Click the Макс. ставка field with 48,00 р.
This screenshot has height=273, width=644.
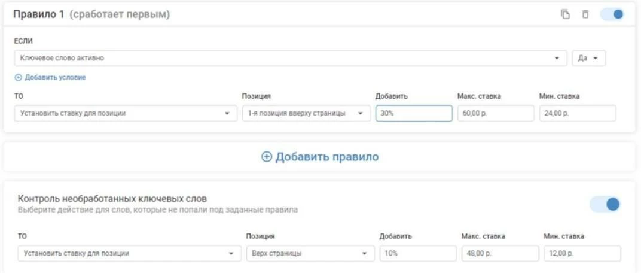[x=500, y=254]
